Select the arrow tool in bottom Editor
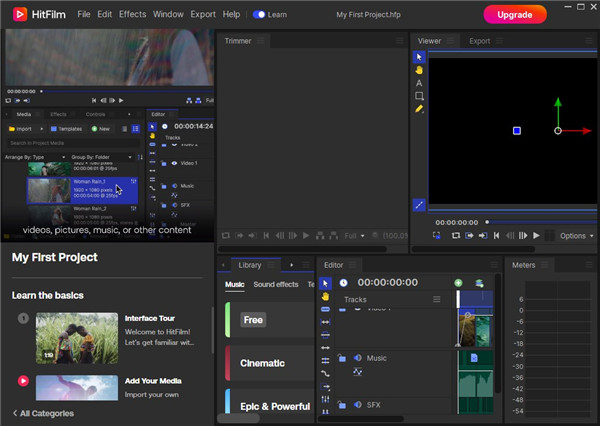Viewport: 600px width, 426px height. 325,283
